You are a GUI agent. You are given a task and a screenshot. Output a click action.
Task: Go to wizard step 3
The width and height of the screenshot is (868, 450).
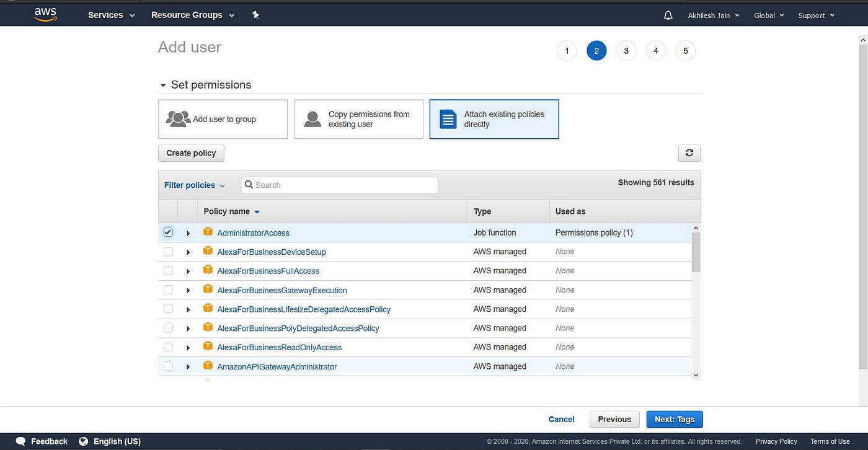pyautogui.click(x=626, y=51)
